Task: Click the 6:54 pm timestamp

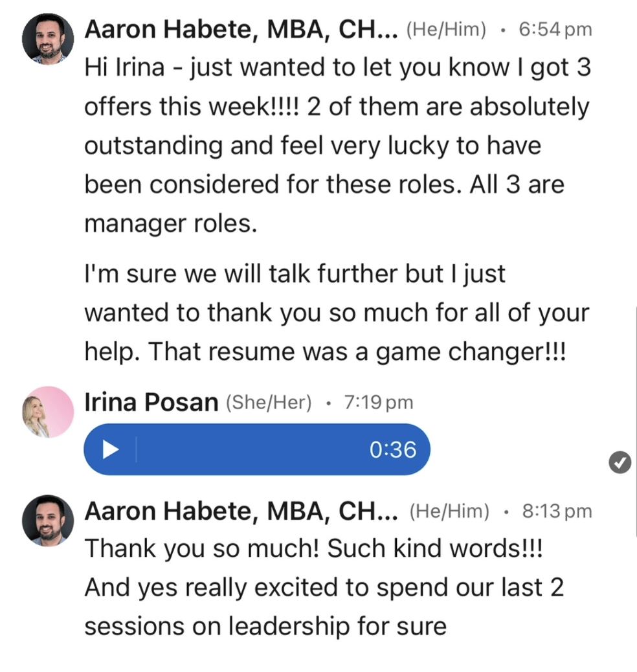Action: click(555, 30)
